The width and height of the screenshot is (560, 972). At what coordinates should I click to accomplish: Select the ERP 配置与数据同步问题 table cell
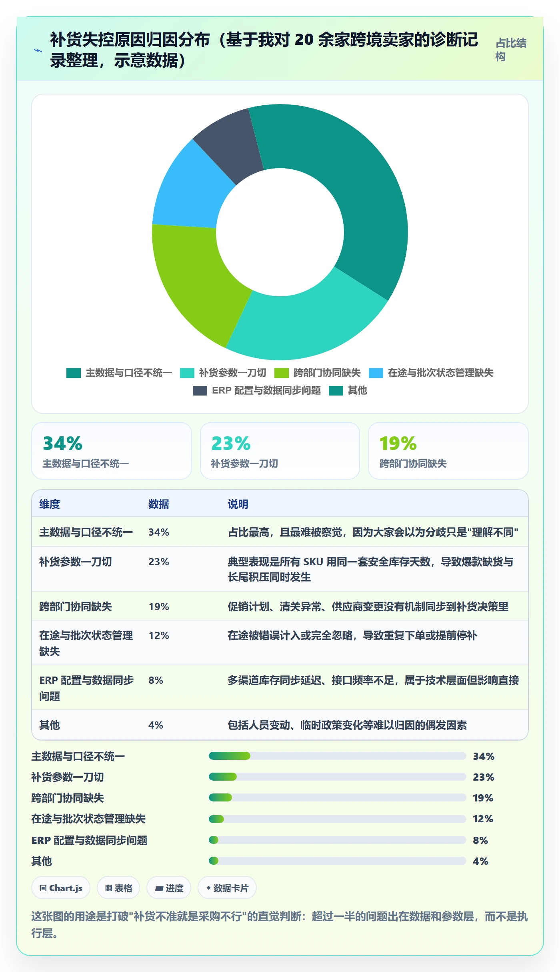coord(86,688)
